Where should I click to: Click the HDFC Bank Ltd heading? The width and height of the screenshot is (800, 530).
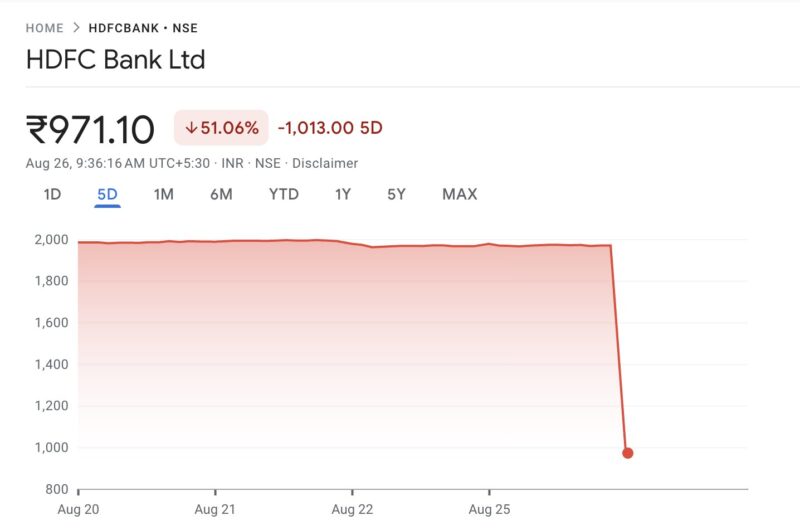tap(116, 59)
